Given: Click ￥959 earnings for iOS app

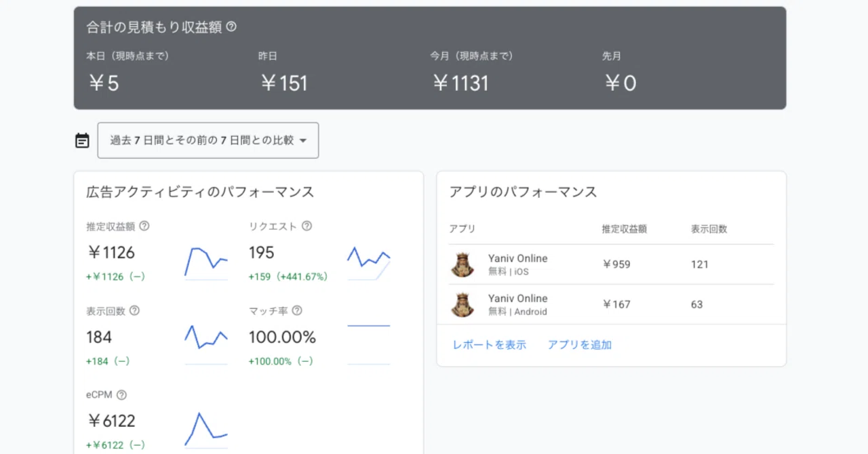Looking at the screenshot, I should 616,264.
